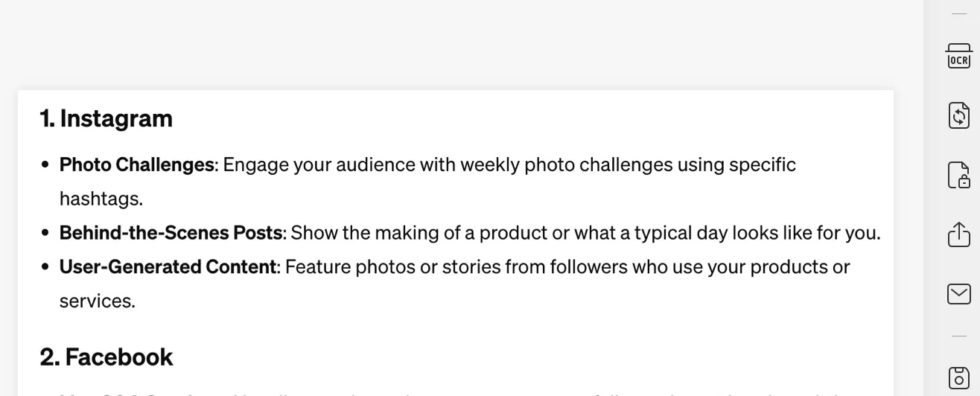This screenshot has width=980, height=396.
Task: Save file with the floppy disk icon
Action: (959, 377)
